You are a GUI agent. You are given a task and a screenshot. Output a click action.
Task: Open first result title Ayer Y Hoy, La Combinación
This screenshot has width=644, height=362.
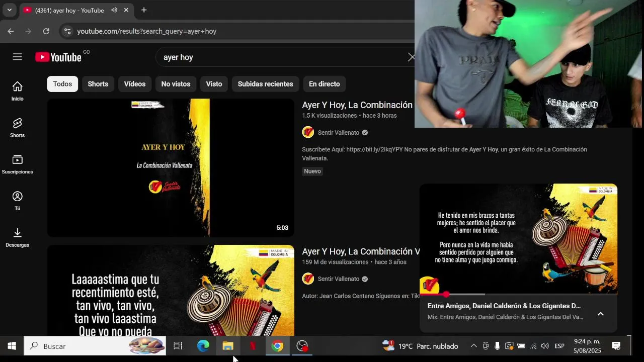click(357, 105)
